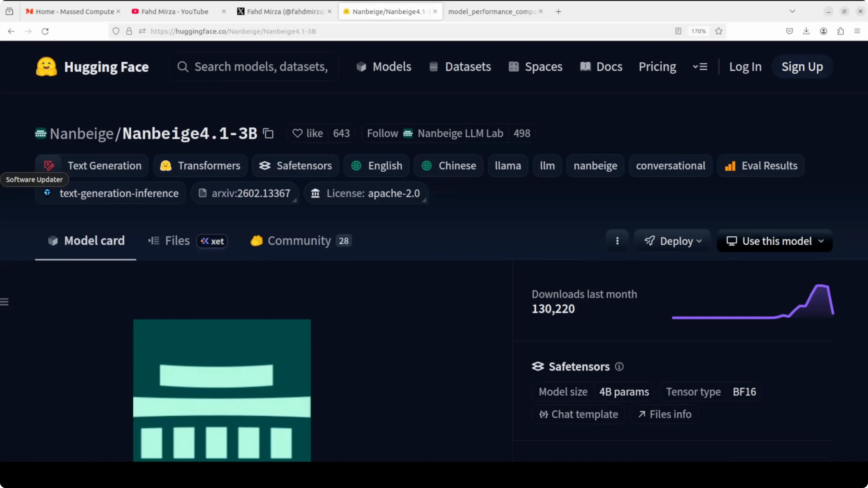The width and height of the screenshot is (868, 488).
Task: Expand the navigation more-menu next to Pricing
Action: tap(700, 67)
